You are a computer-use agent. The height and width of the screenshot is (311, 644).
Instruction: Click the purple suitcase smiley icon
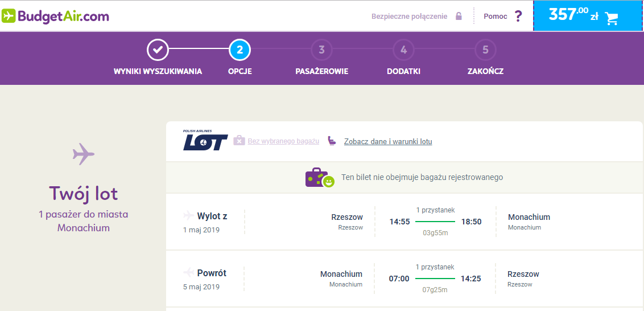(320, 178)
